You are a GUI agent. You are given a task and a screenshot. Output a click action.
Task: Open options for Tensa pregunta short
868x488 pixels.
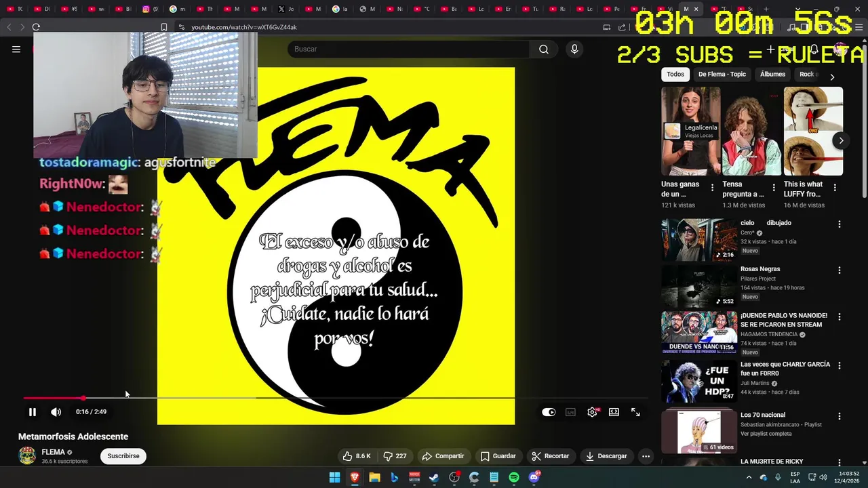click(x=774, y=188)
